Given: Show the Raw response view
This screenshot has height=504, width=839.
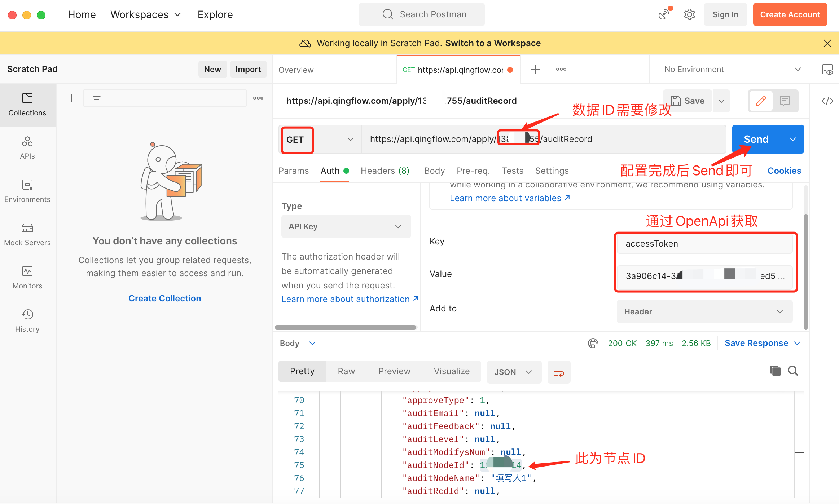Looking at the screenshot, I should (346, 371).
